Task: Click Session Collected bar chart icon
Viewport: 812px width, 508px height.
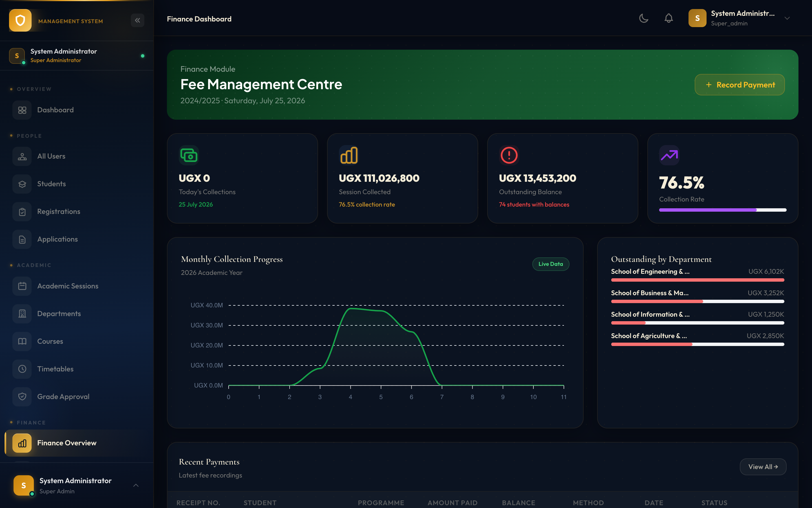Action: 349,155
